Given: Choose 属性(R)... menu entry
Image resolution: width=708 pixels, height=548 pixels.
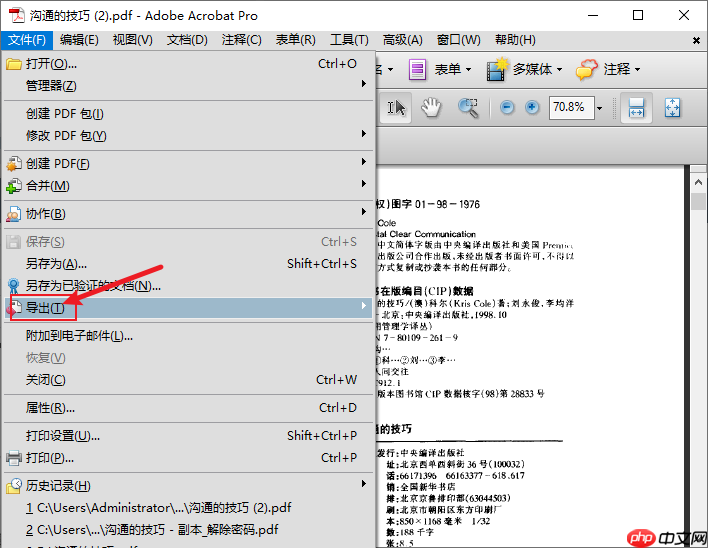Looking at the screenshot, I should tap(188, 408).
